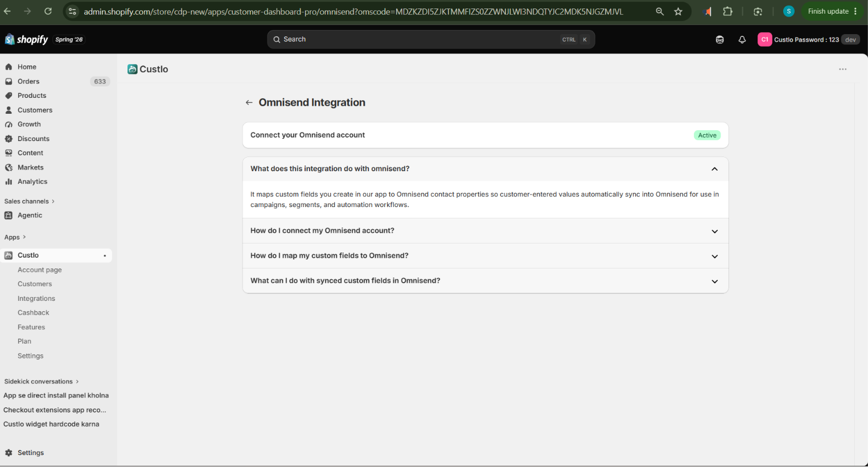Screen dimensions: 868x467
Task: Click the browser back arrow
Action: pyautogui.click(x=7, y=11)
